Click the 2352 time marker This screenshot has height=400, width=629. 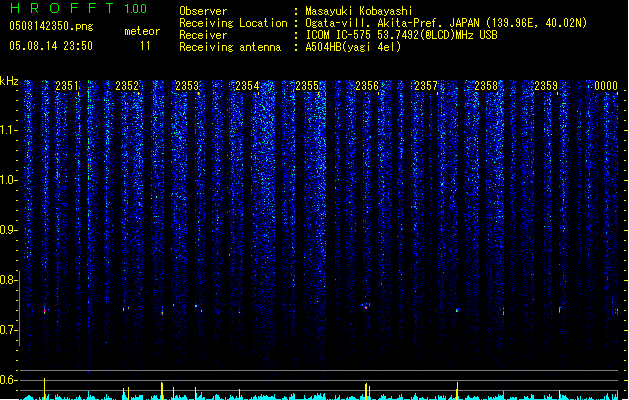click(127, 86)
